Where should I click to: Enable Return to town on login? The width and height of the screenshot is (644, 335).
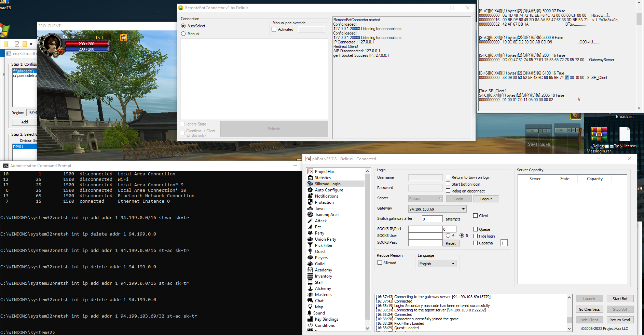click(x=448, y=177)
